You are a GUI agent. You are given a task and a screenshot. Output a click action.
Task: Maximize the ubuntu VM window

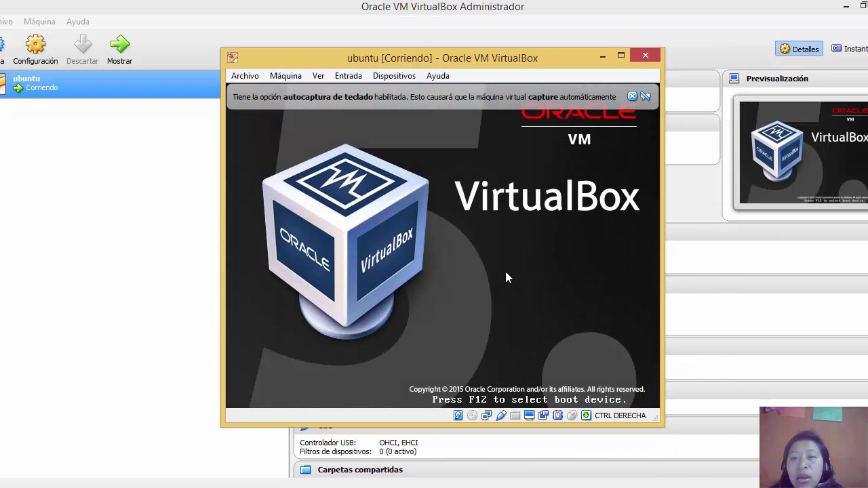621,56
